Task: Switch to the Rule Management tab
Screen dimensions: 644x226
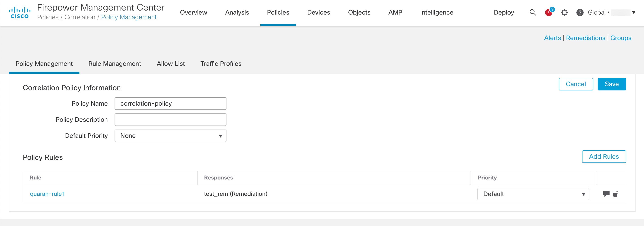Action: 115,64
